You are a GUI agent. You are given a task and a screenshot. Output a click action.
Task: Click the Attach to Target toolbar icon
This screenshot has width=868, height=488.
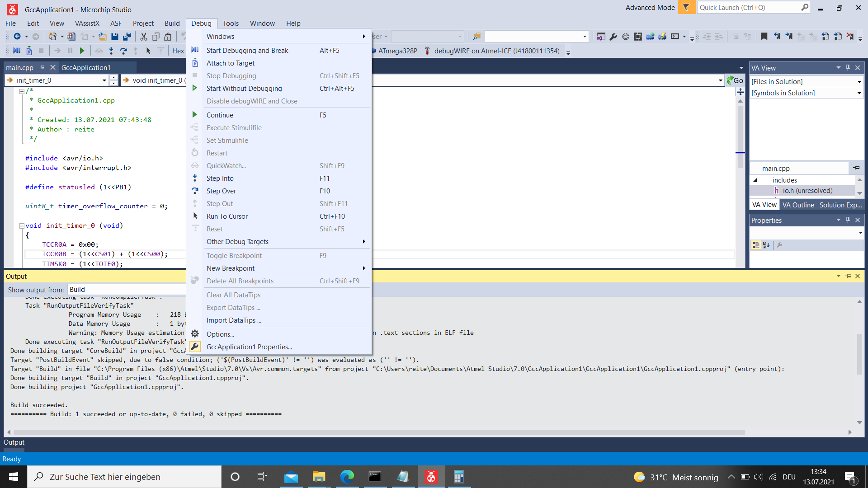tap(29, 51)
